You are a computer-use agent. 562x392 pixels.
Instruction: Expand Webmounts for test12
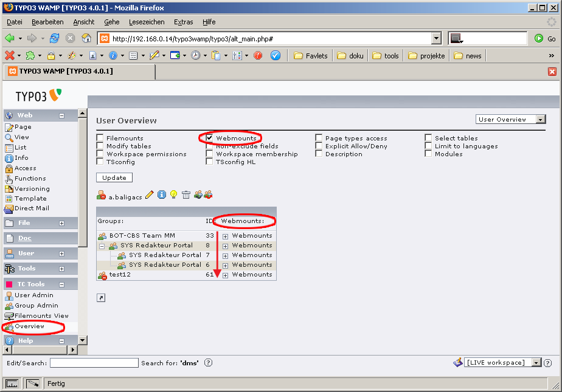[x=226, y=275]
